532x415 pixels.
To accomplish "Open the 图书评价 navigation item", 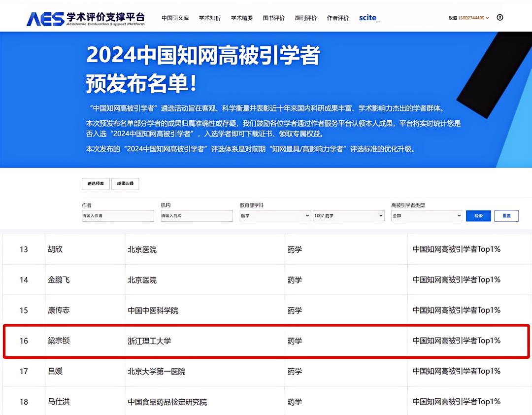I will [274, 18].
